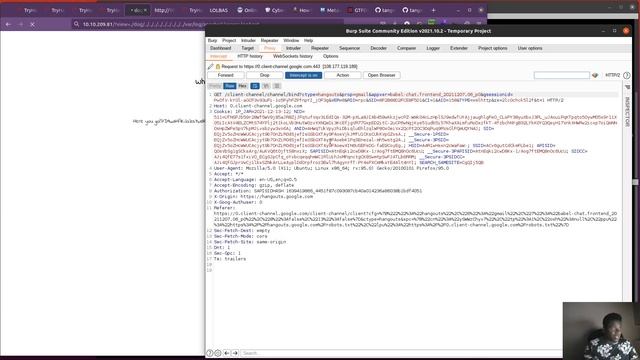This screenshot has width=640, height=360.
Task: Toggle the message editor wrap icon button
Action: click(255, 86)
